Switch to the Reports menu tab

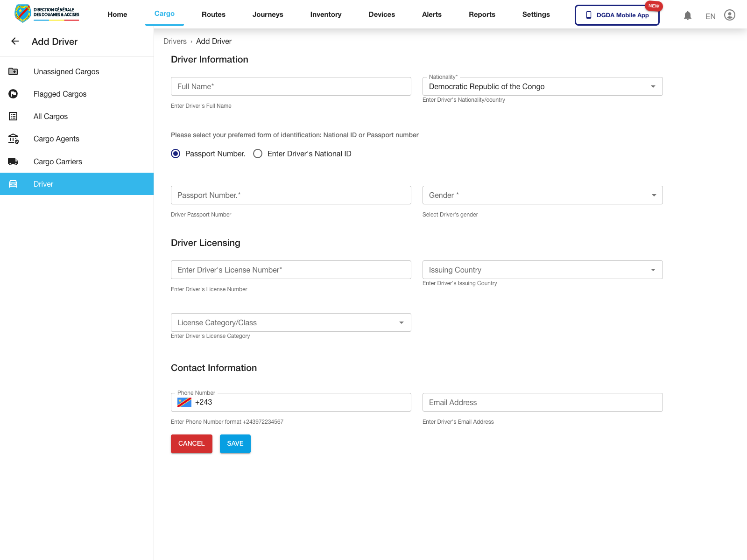482,14
